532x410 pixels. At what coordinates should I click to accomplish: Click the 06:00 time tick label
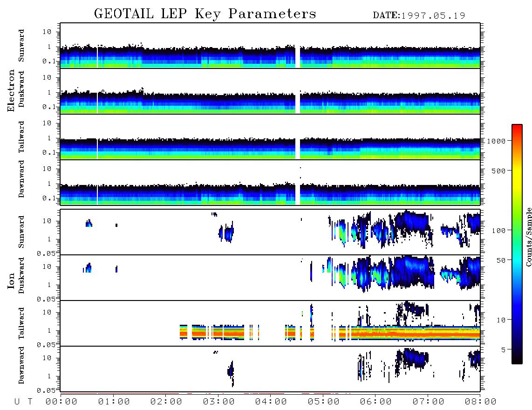pos(376,402)
